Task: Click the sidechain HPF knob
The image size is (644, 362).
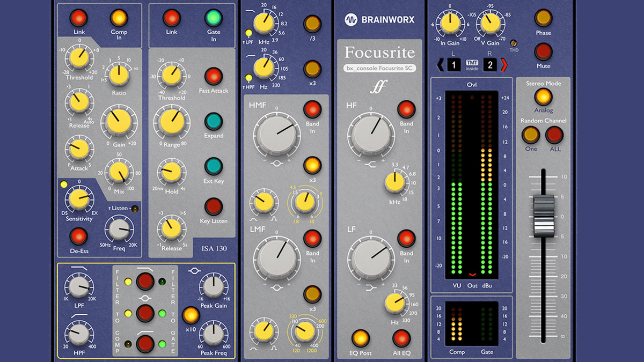Action: tap(79, 334)
